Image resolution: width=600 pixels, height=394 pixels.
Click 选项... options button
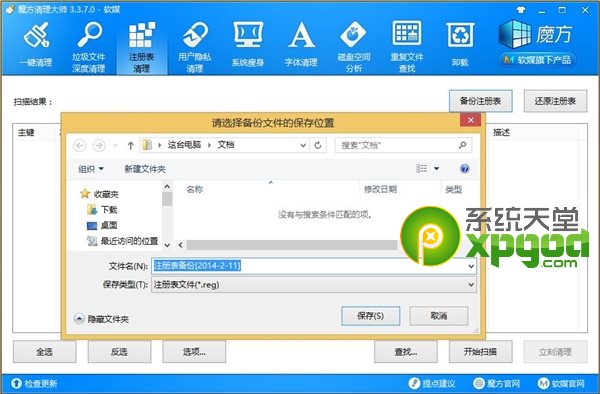coord(194,352)
